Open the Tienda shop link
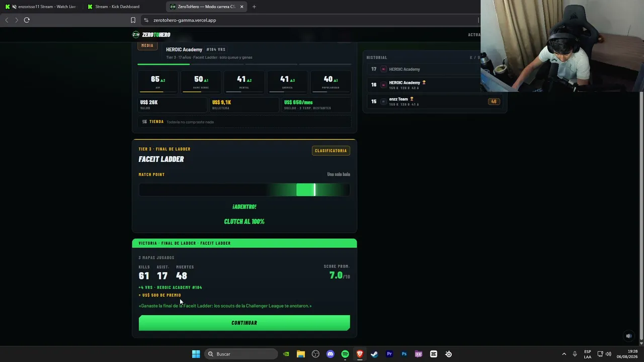Image resolution: width=644 pixels, height=362 pixels. (156, 122)
